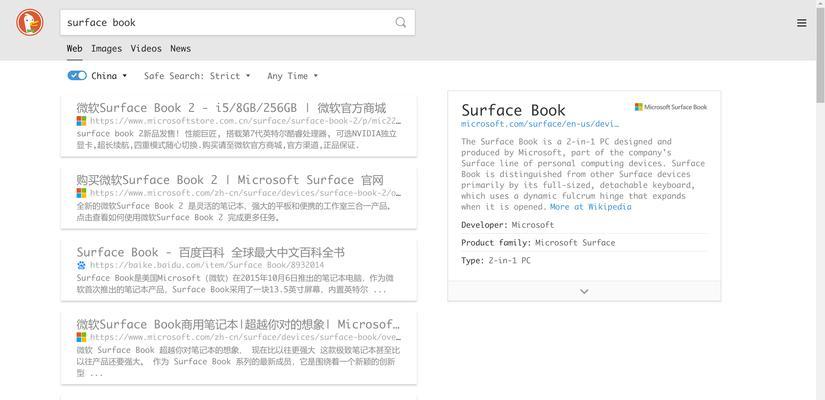
Task: Expand the Surface Book info panel chevron
Action: coord(584,291)
